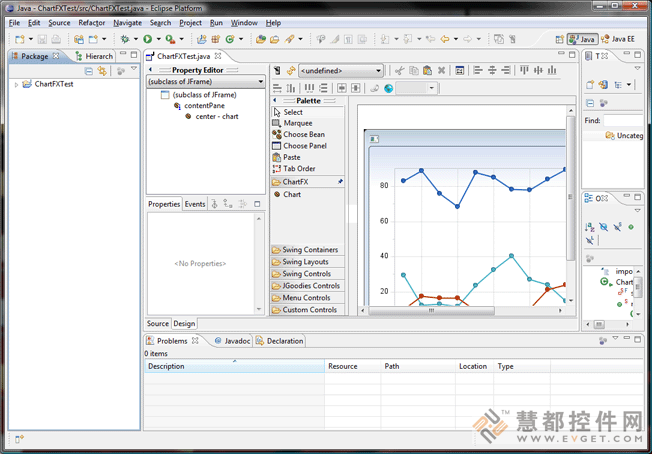The height and width of the screenshot is (454, 652).
Task: Click the Location column header
Action: coord(474,366)
